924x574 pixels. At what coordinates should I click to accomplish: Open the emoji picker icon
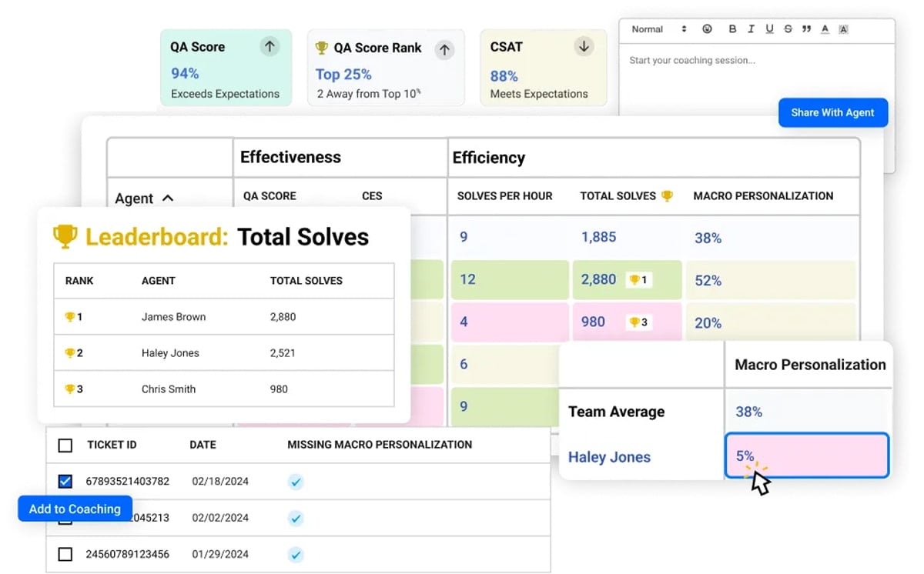708,29
